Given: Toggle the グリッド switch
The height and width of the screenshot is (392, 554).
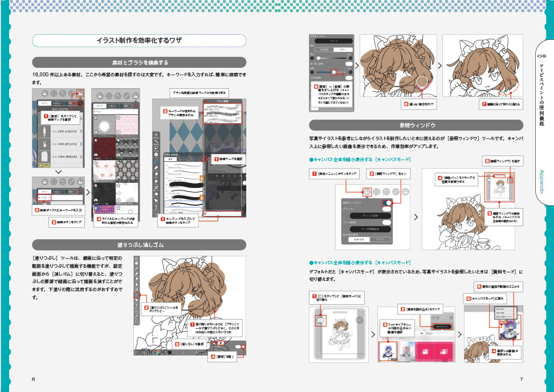Looking at the screenshot, I should [x=387, y=209].
